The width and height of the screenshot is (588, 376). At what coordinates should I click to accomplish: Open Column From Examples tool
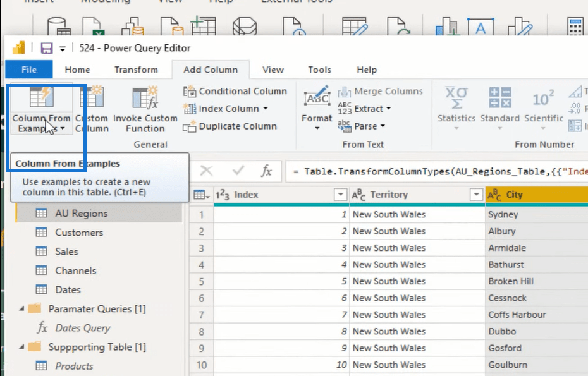point(41,109)
